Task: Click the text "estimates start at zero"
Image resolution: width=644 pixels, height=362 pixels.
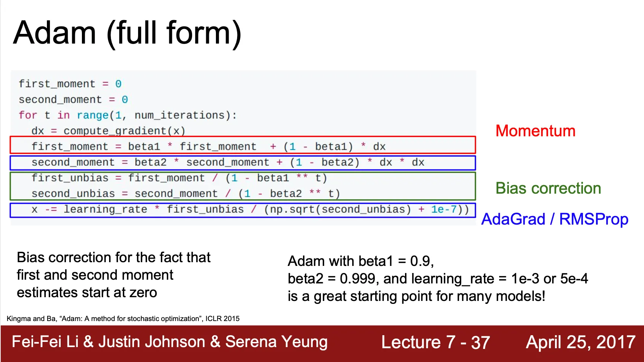Action: 87,292
